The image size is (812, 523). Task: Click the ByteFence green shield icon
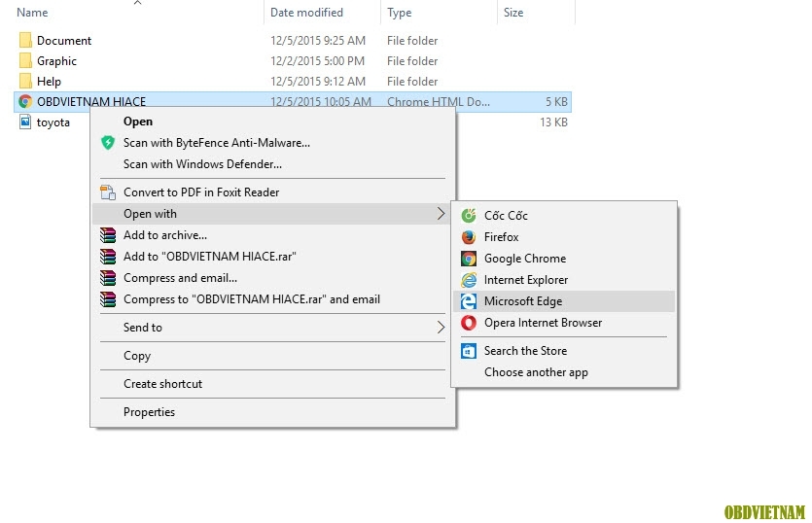108,142
